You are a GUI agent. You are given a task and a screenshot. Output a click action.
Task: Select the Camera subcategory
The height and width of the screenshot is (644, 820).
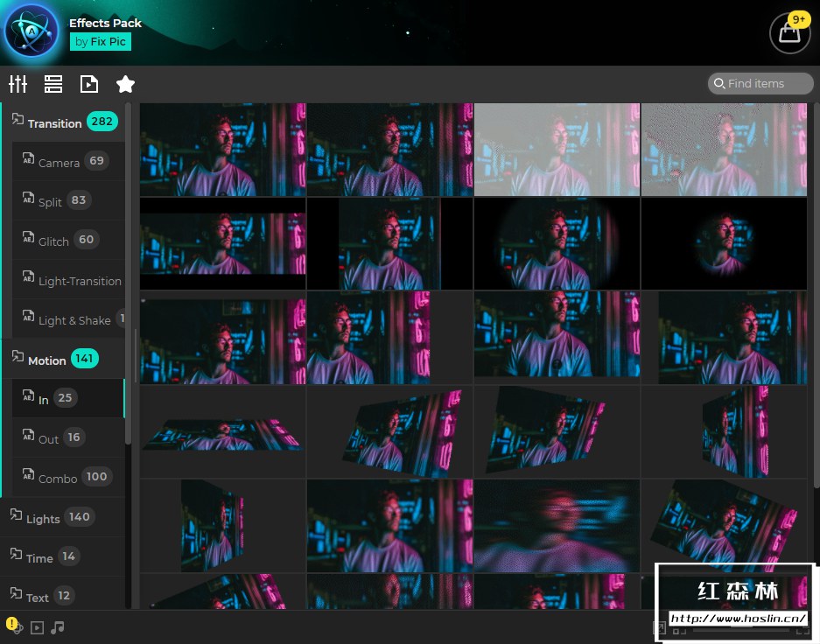pos(68,161)
